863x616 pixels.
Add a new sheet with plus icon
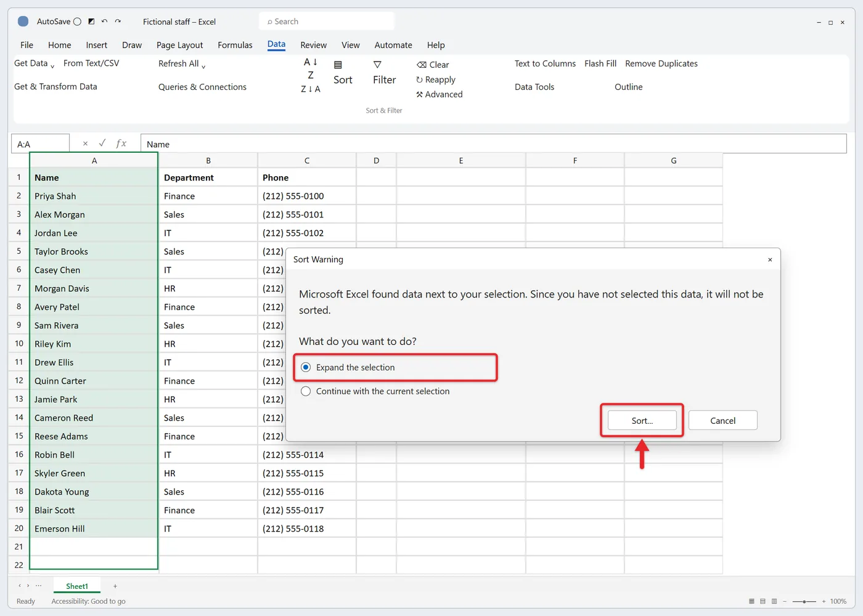(x=115, y=586)
